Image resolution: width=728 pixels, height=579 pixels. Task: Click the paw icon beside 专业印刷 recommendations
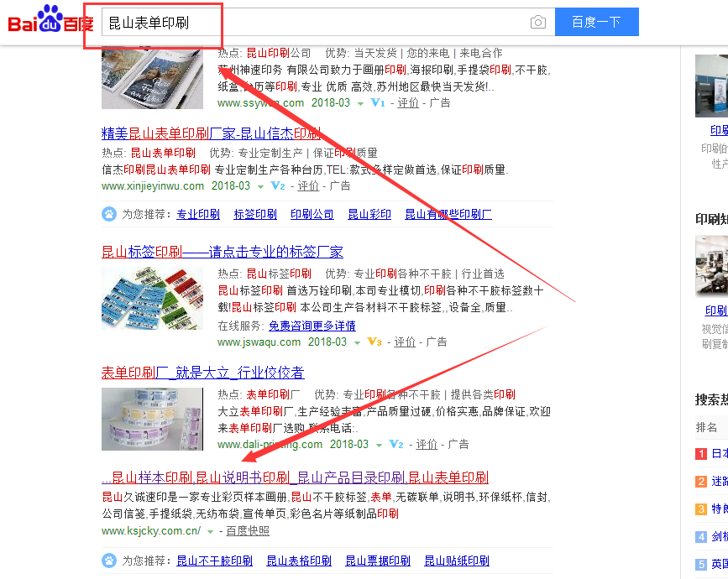tap(109, 214)
